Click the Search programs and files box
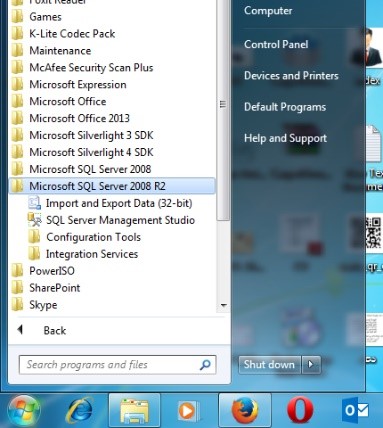383x428 pixels. point(117,365)
